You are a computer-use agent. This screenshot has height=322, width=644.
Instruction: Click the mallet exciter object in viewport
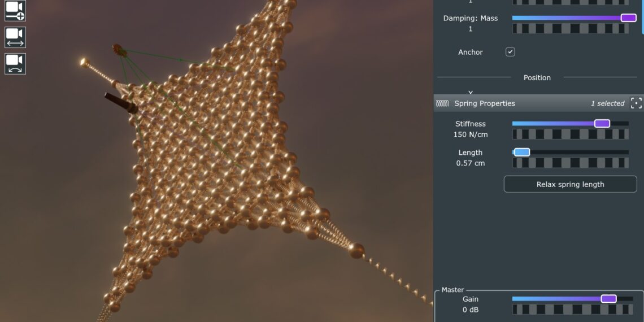119,50
